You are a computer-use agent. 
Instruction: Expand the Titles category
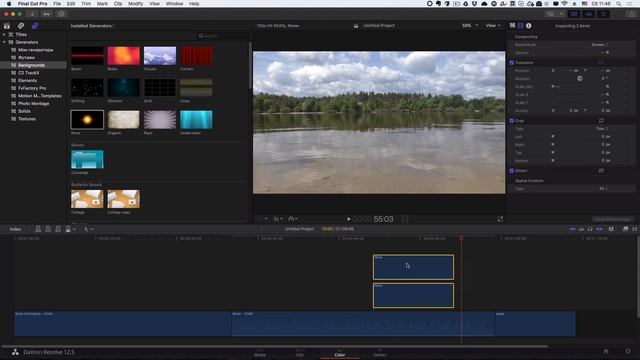[4, 35]
